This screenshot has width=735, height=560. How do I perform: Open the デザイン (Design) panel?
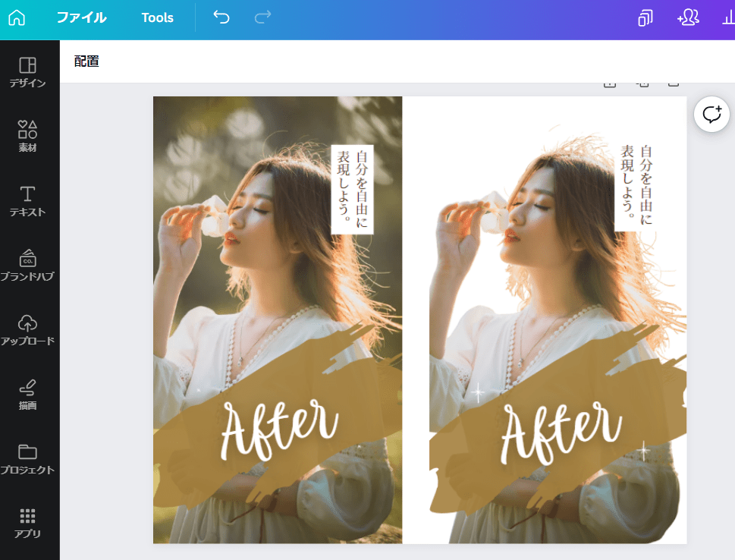point(29,72)
